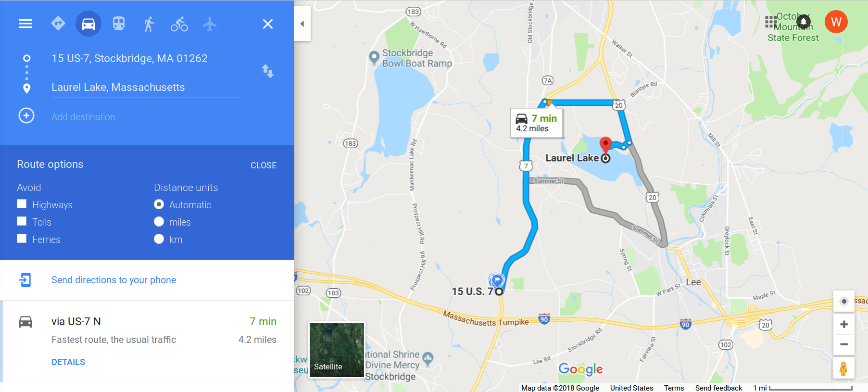Viewport: 868px width, 392px height.
Task: Open the hamburger main menu
Action: [x=25, y=24]
